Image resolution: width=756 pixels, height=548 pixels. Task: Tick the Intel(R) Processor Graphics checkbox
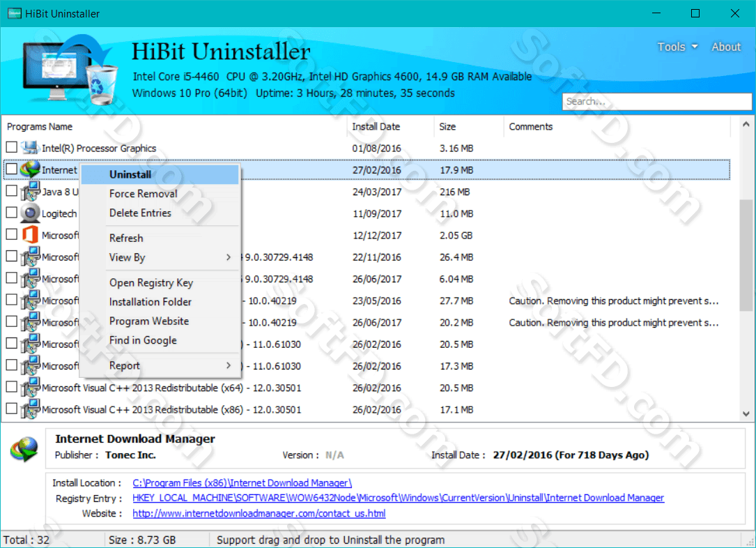[x=12, y=146]
